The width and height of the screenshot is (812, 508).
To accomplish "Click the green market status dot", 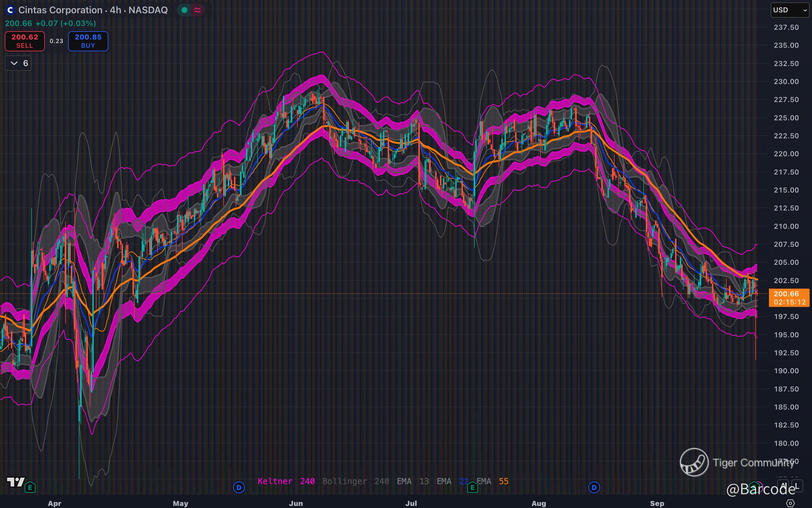I will coord(184,10).
